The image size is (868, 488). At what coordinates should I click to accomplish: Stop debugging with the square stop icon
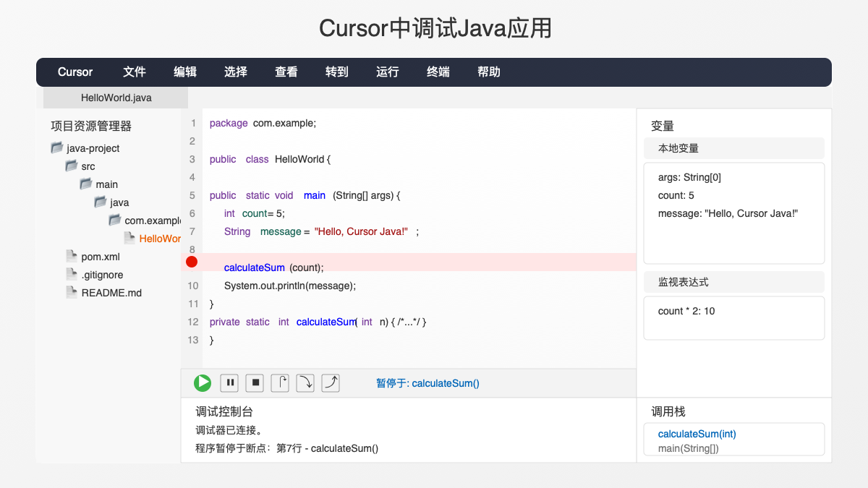click(255, 383)
